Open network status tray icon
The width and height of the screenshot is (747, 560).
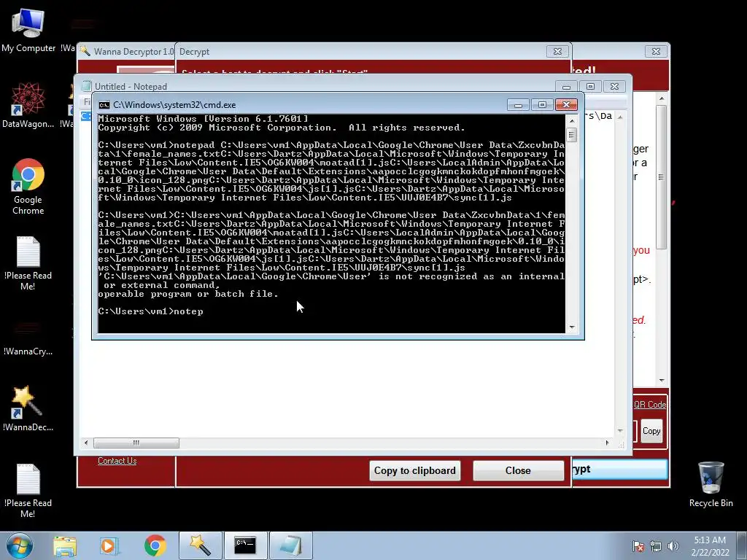click(656, 546)
